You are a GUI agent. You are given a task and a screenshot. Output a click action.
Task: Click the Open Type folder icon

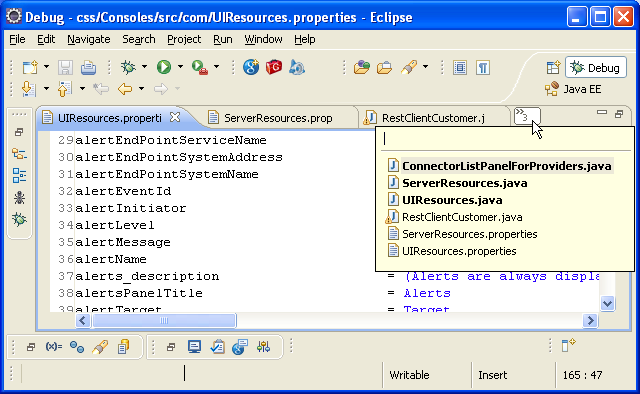pos(362,67)
